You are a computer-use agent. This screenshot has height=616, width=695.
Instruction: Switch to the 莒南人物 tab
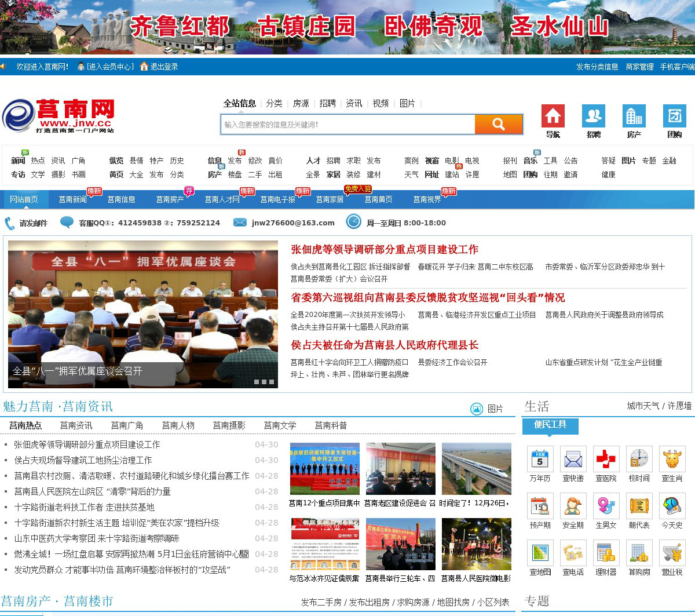tap(178, 425)
